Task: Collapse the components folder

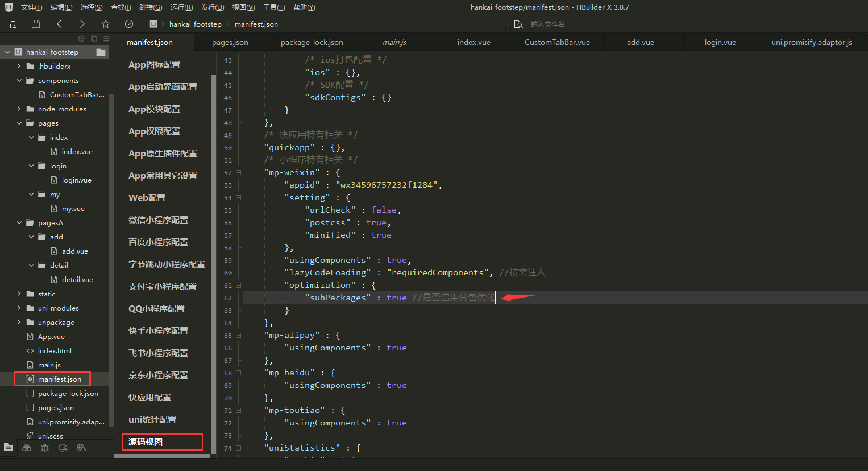Action: point(19,80)
